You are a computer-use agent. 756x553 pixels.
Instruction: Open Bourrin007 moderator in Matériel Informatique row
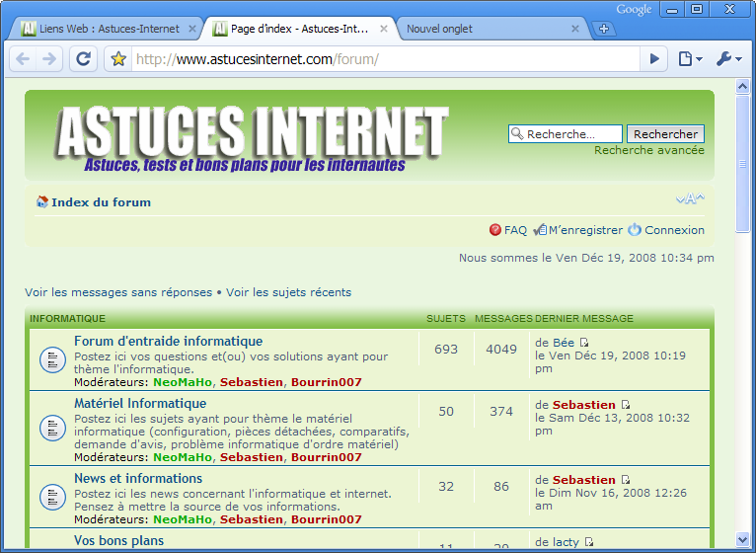pyautogui.click(x=327, y=457)
